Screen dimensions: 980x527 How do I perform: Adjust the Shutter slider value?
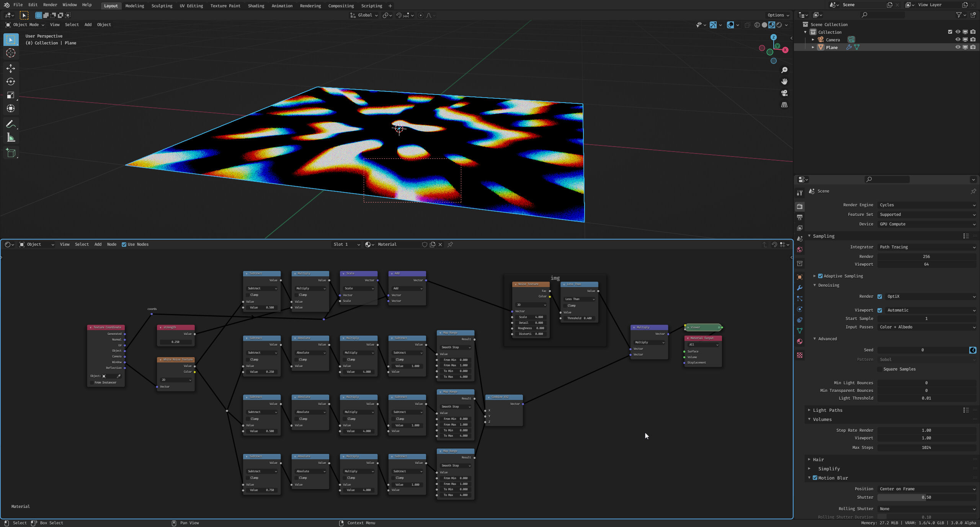tap(927, 498)
